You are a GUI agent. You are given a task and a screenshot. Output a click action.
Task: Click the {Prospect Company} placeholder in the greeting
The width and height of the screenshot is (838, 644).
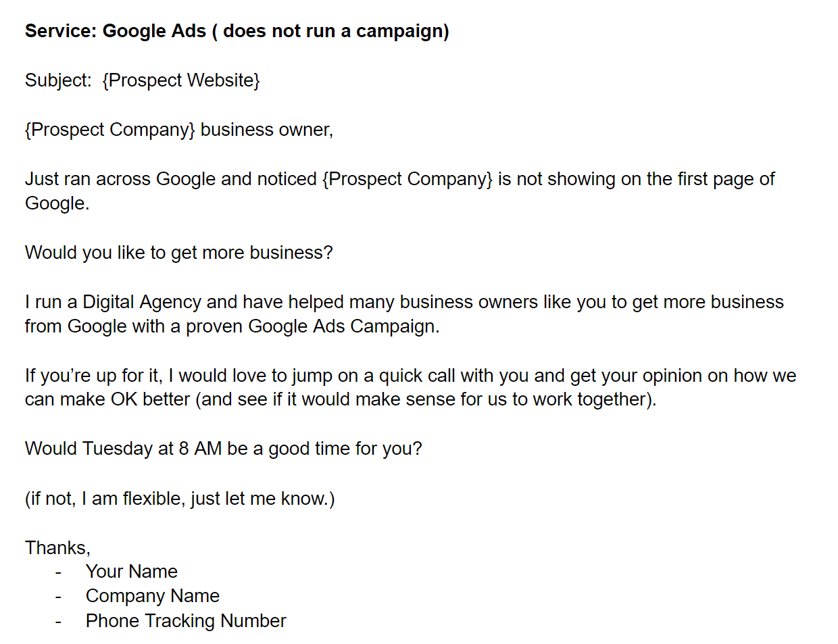click(109, 130)
